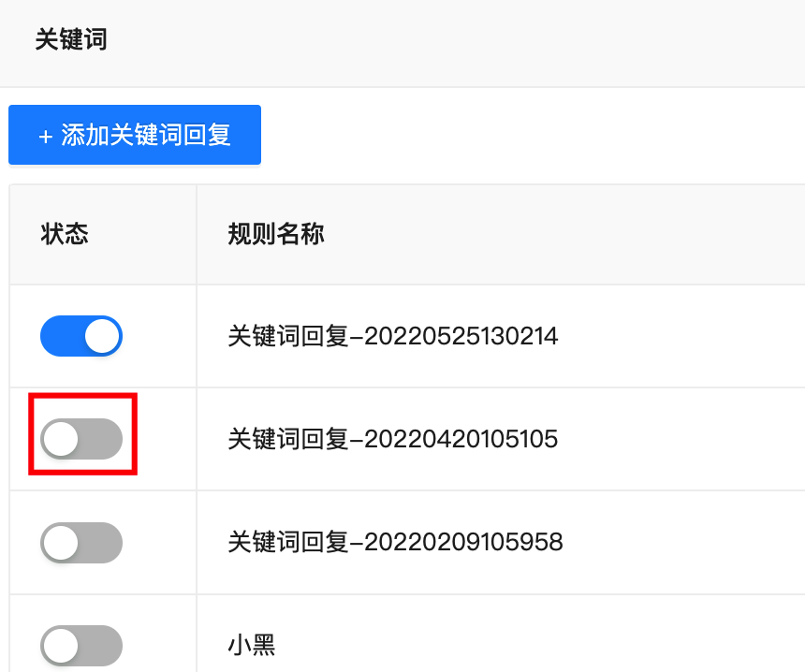
Task: Turn on the status toggle for 关键词回复-20220209105958
Action: (81, 542)
